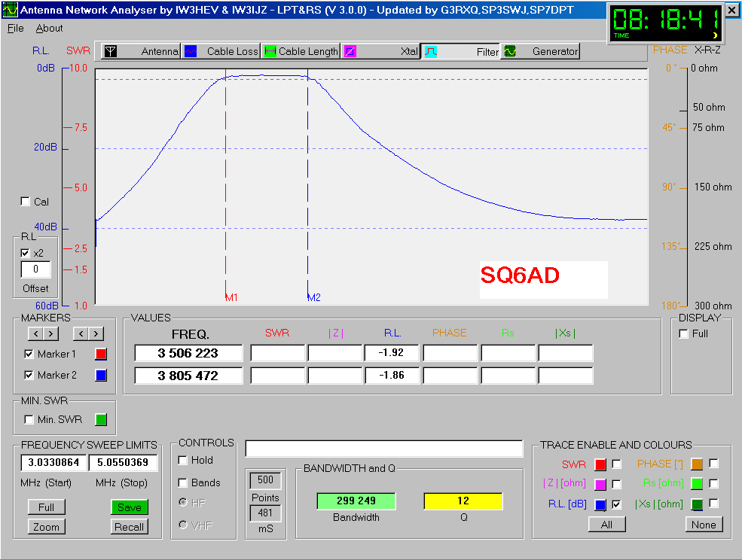Click the Zoom sweep button

pyautogui.click(x=46, y=527)
